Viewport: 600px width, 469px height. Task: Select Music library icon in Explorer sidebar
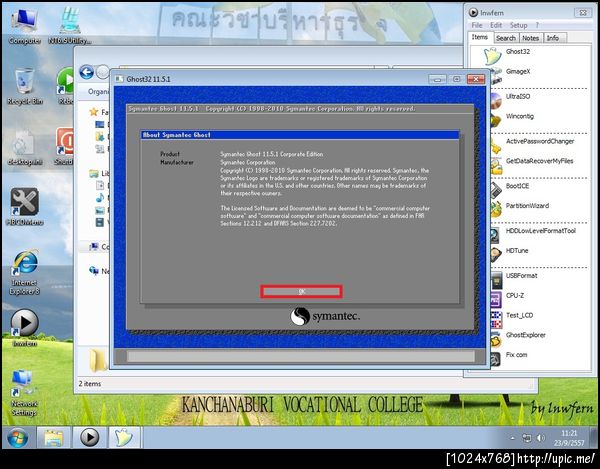[100, 198]
